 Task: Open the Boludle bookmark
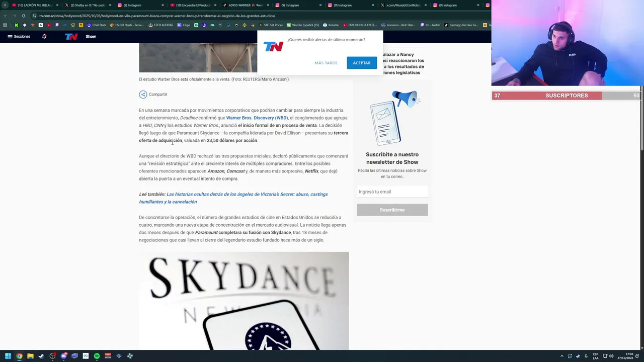[x=331, y=25]
